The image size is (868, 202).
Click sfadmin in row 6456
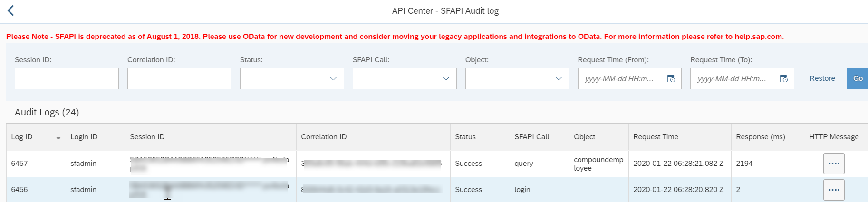[x=84, y=190]
